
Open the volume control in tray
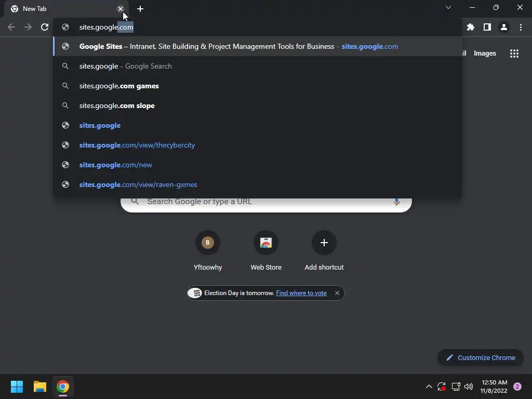click(x=469, y=387)
